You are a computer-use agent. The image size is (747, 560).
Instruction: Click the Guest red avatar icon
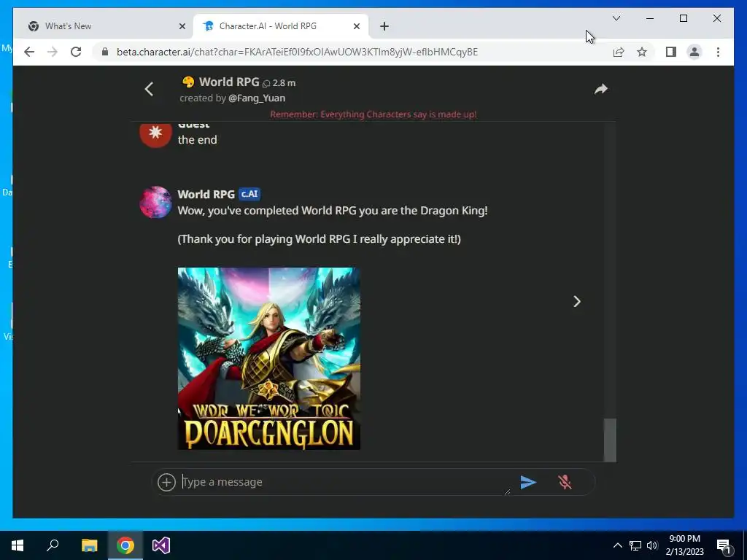(x=155, y=134)
